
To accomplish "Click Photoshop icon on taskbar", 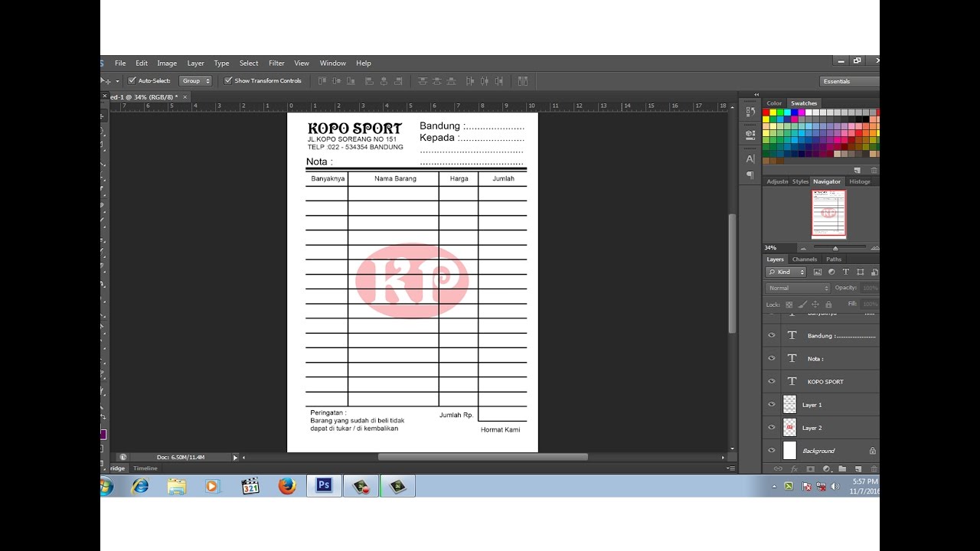I will (324, 485).
